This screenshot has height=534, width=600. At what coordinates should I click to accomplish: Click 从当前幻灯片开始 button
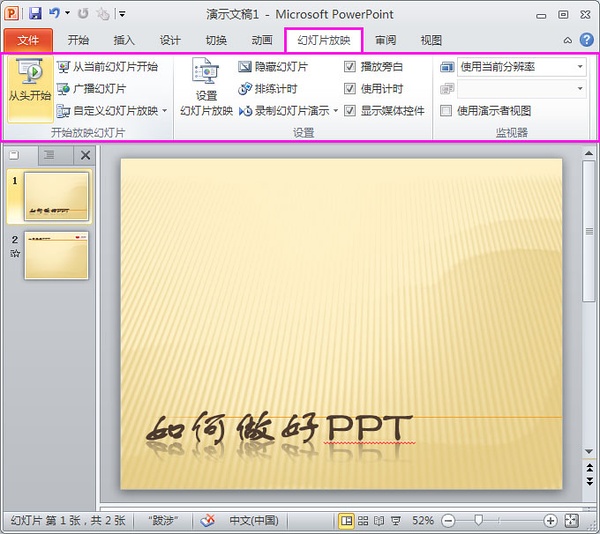point(107,67)
